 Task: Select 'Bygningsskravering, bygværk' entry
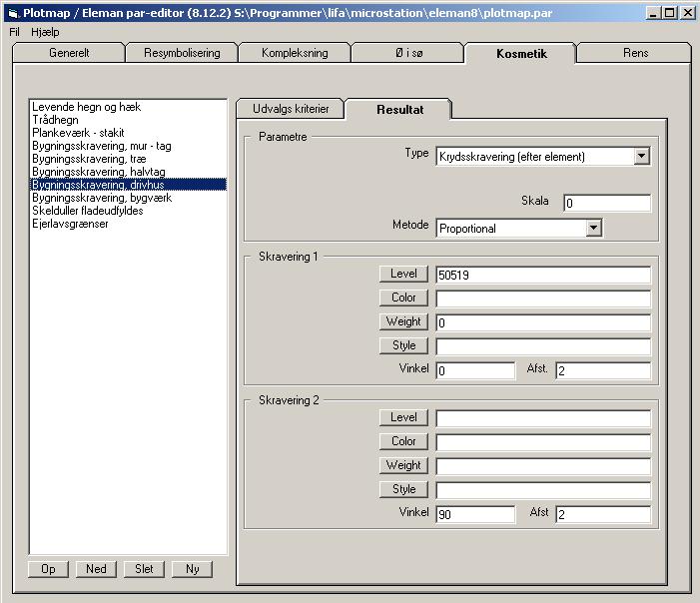tap(129, 198)
